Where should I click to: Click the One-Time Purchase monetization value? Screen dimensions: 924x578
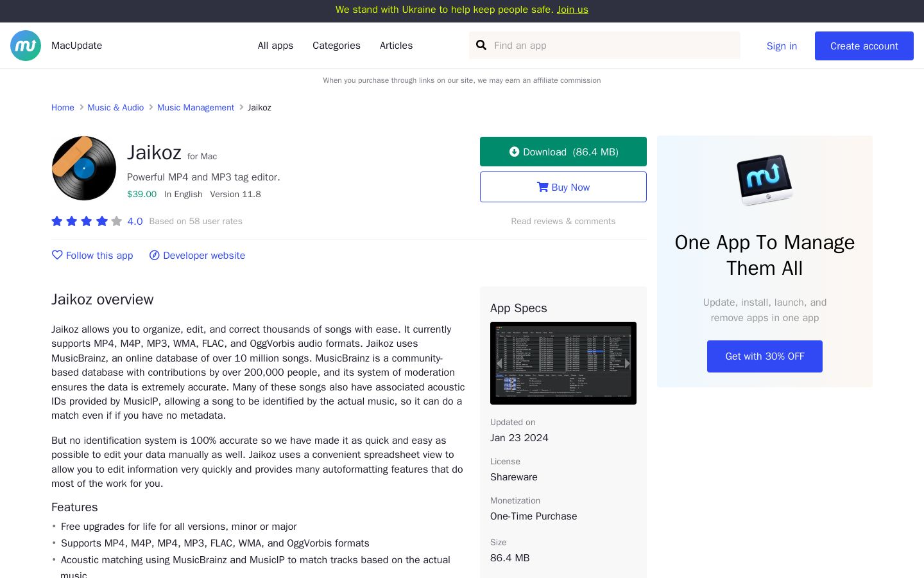click(x=534, y=516)
